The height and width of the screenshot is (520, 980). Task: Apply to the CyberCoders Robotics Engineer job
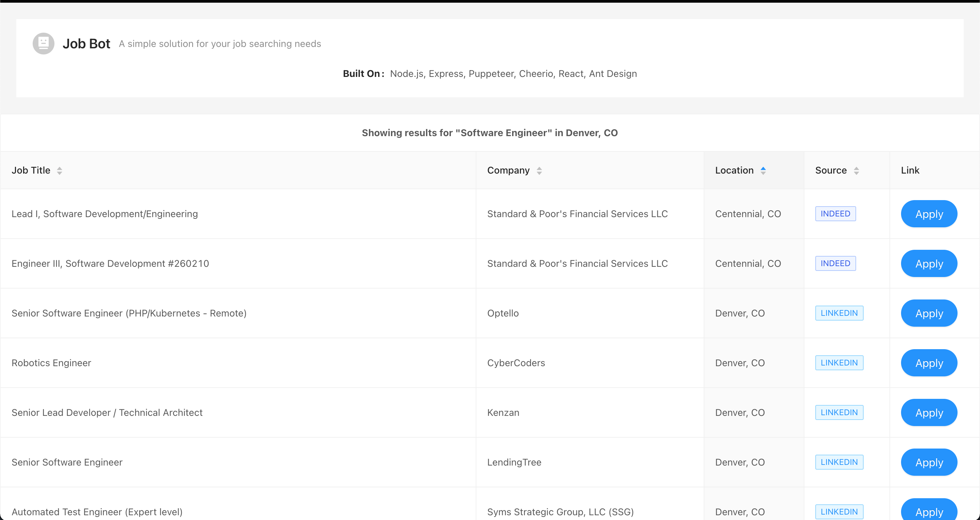pyautogui.click(x=929, y=363)
